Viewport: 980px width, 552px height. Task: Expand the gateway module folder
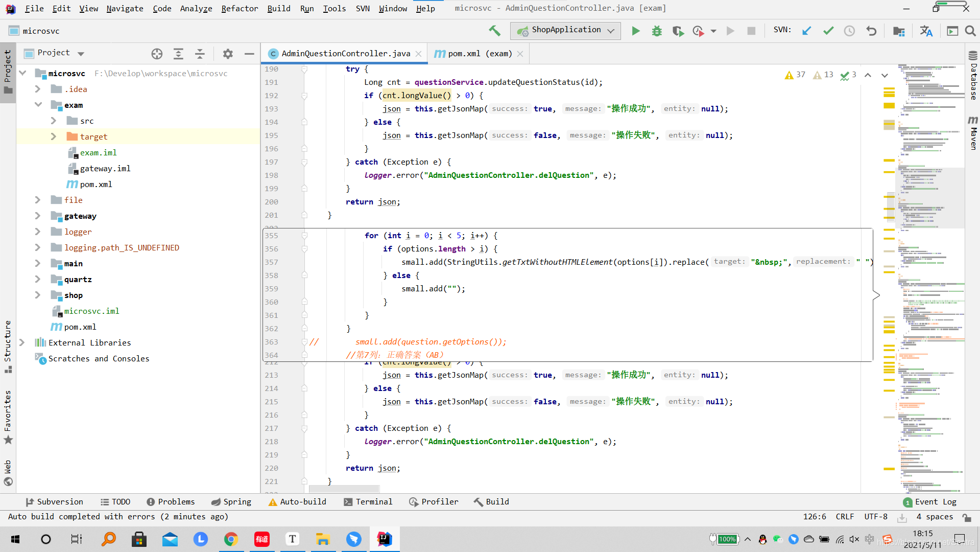tap(38, 216)
